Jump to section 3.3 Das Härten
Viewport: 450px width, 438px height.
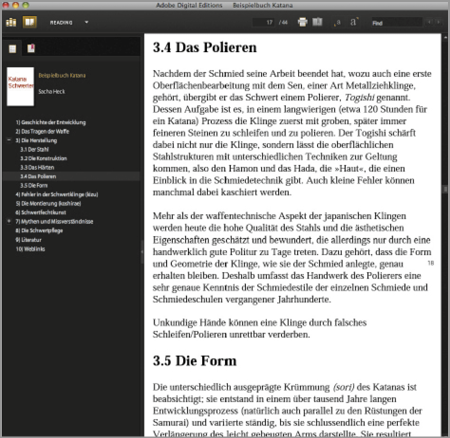pyautogui.click(x=37, y=167)
